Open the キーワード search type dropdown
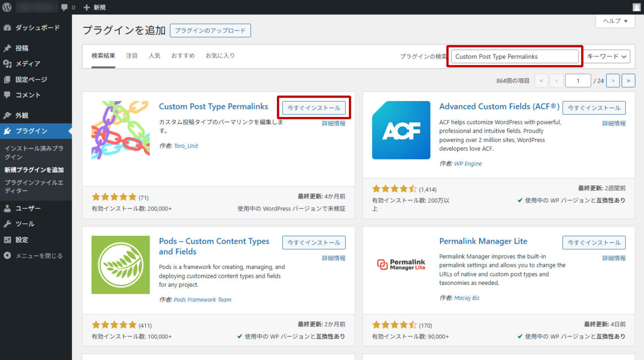Image resolution: width=644 pixels, height=360 pixels. click(608, 56)
